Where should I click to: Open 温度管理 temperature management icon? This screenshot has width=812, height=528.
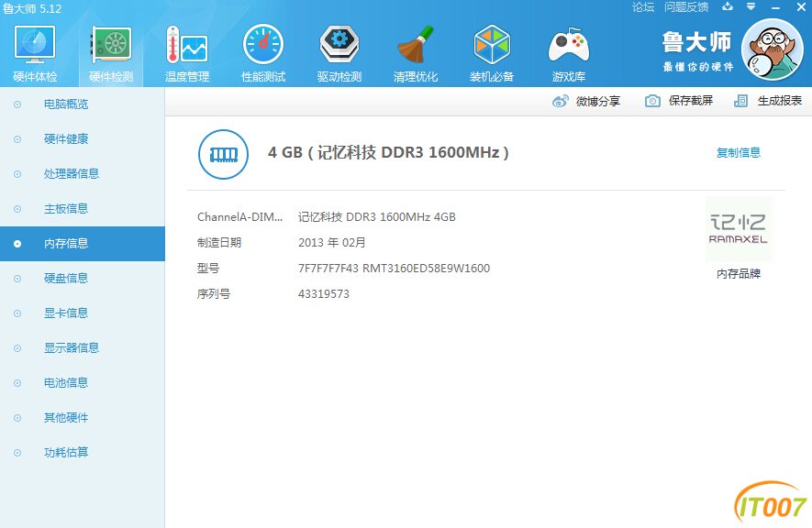pos(187,45)
